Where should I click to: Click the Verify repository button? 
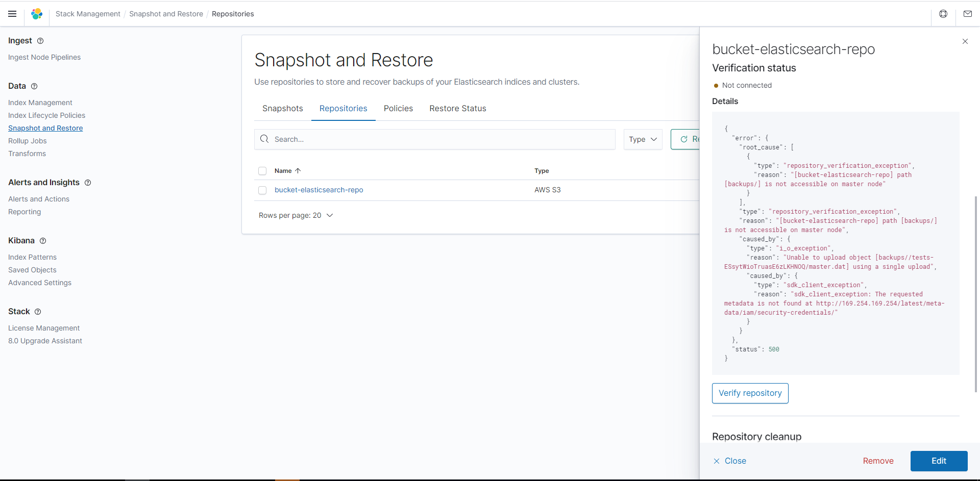750,393
